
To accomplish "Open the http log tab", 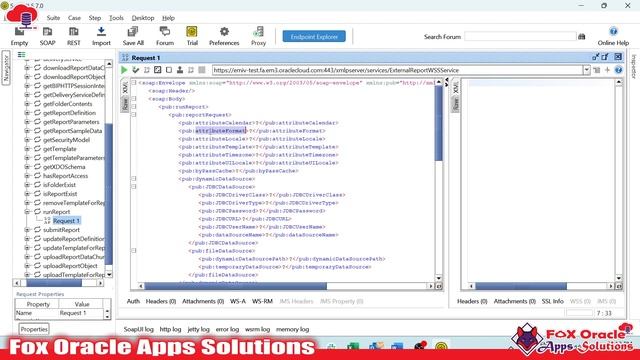I will pos(170,329).
